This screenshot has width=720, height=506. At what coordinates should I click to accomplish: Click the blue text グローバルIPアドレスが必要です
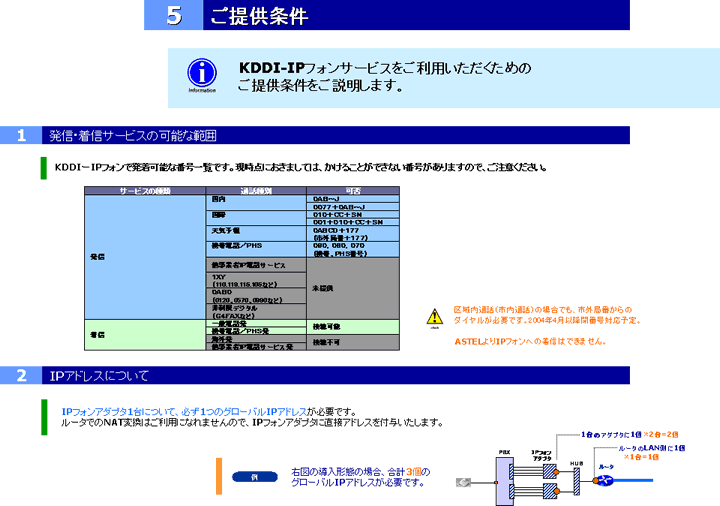pyautogui.click(x=356, y=483)
